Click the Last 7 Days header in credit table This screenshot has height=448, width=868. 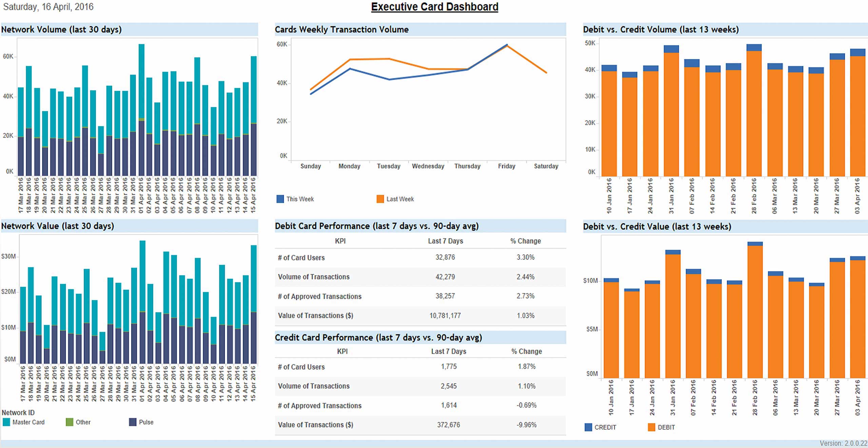[448, 351]
